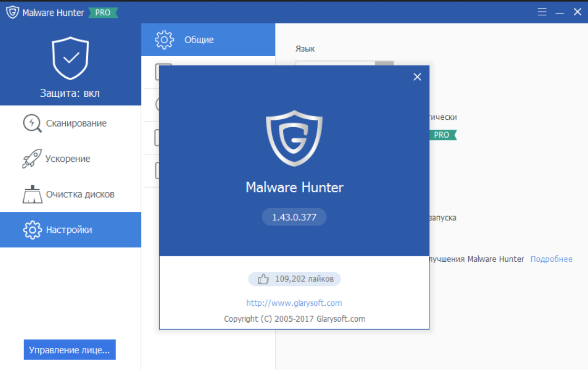Click the Язык label
This screenshot has height=370, width=588.
305,49
